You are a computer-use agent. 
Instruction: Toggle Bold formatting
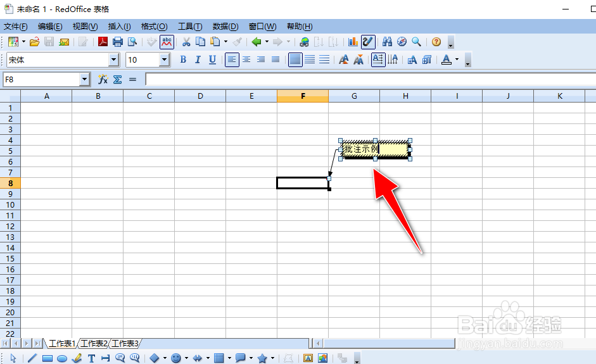coord(183,60)
